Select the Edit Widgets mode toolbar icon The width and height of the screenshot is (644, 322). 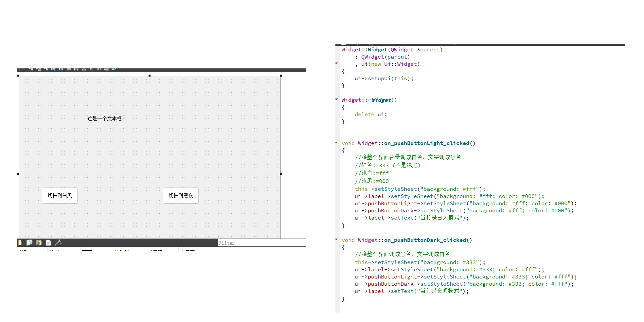(x=31, y=69)
